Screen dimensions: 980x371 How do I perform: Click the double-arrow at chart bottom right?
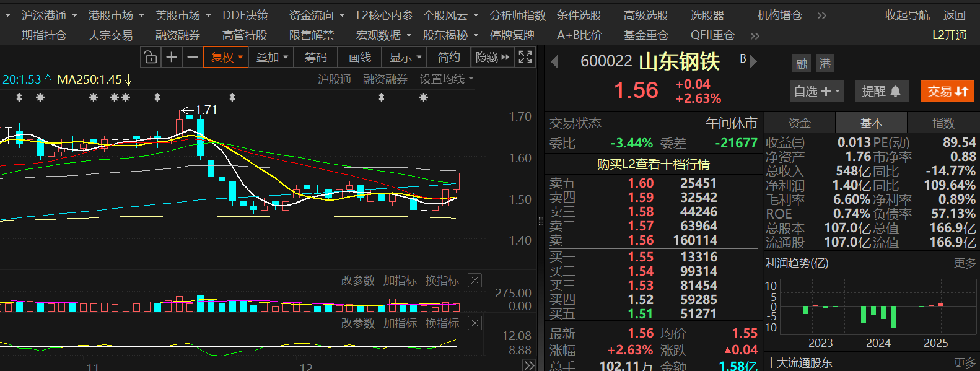pos(530,365)
